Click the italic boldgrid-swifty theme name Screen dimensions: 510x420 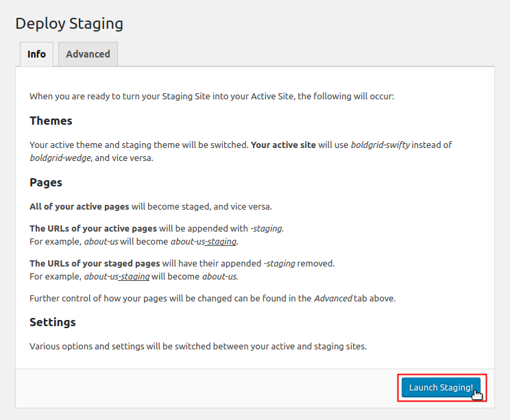(x=380, y=145)
